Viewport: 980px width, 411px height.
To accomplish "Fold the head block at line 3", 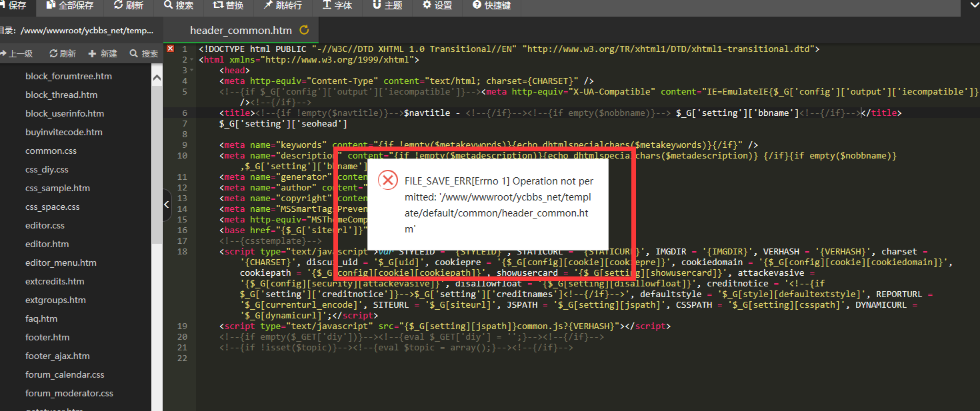I will [x=192, y=70].
